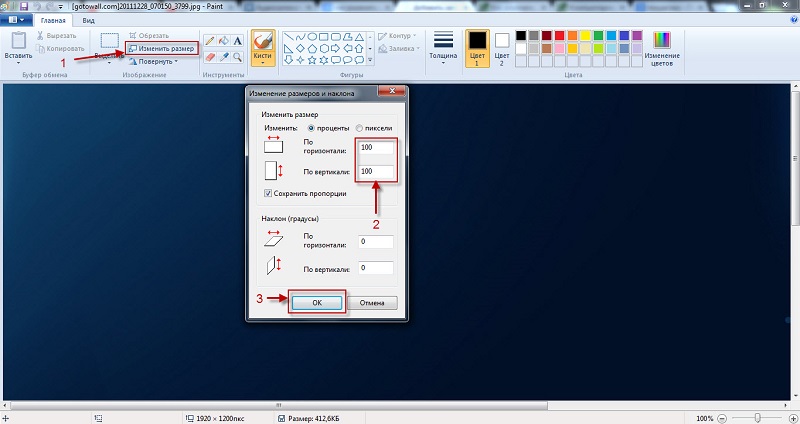Image resolution: width=800 pixels, height=424 pixels.
Task: Select the Eraser tool
Action: pos(209,57)
